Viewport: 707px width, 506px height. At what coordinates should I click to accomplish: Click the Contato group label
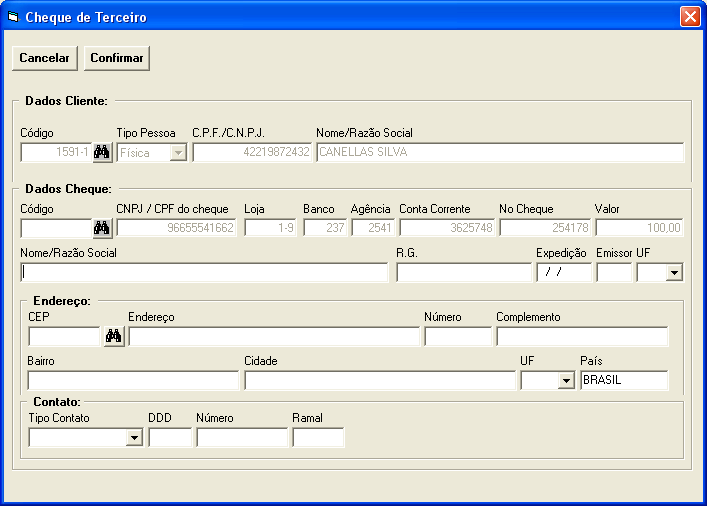pos(57,402)
